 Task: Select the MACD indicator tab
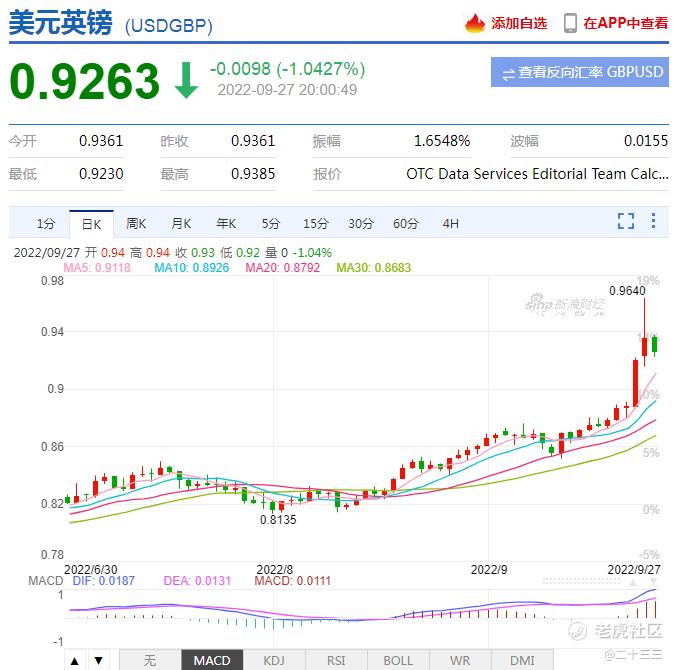[x=212, y=661]
